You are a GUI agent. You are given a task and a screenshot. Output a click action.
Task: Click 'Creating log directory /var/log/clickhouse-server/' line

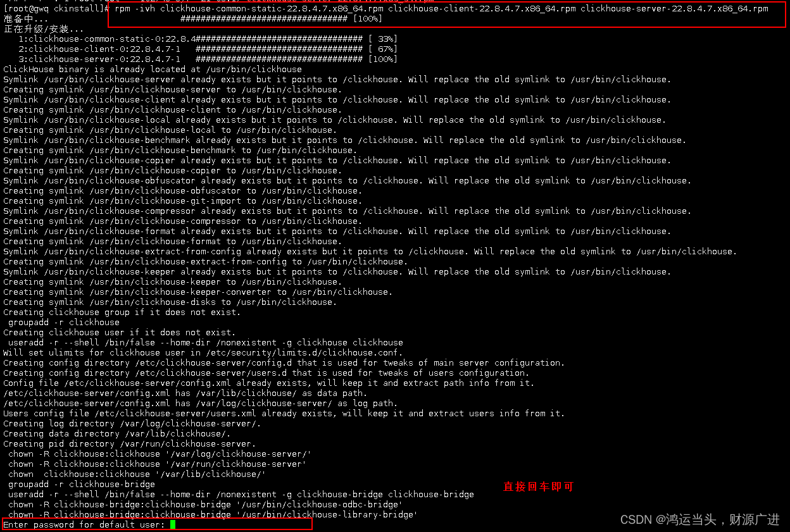click(132, 423)
